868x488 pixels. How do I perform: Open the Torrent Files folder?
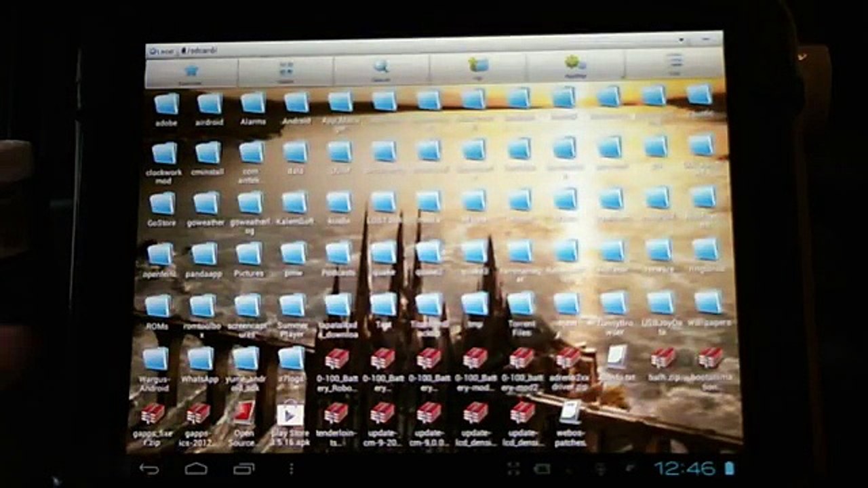click(521, 315)
